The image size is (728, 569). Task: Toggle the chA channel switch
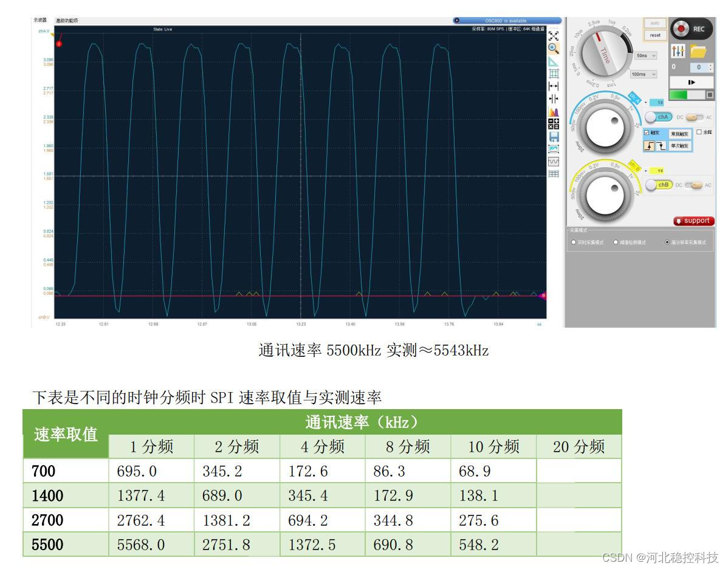(658, 117)
